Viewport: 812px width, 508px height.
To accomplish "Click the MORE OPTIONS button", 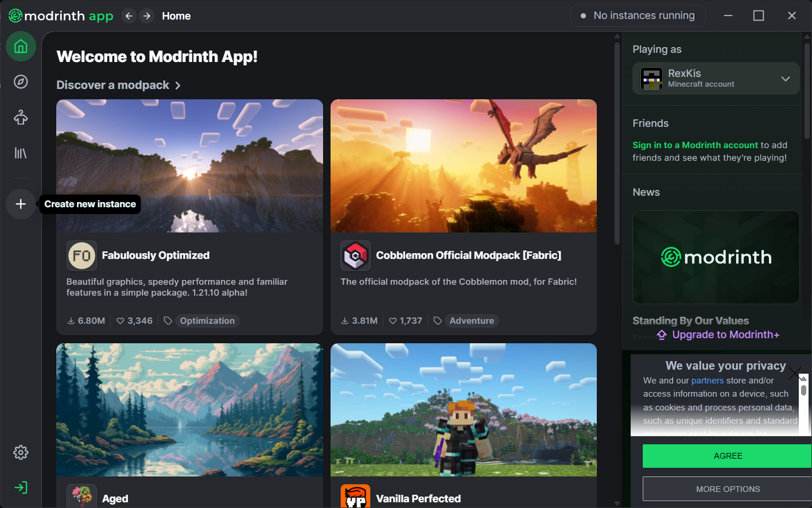I will (x=728, y=489).
